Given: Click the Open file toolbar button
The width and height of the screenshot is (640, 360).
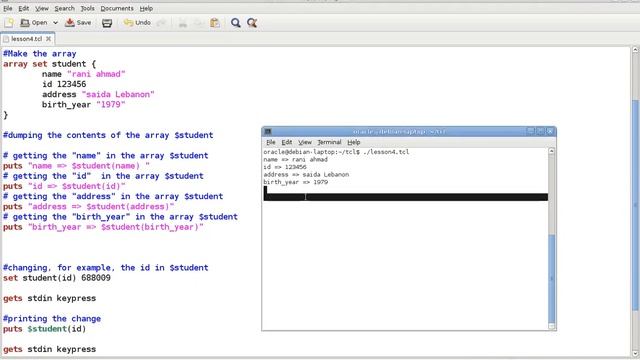Looking at the screenshot, I should tap(34, 23).
